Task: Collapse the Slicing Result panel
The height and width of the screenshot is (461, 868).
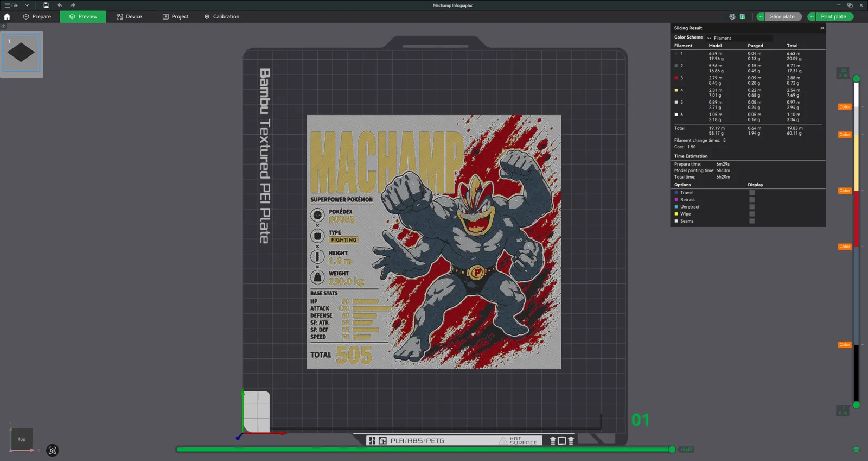Action: tap(822, 28)
